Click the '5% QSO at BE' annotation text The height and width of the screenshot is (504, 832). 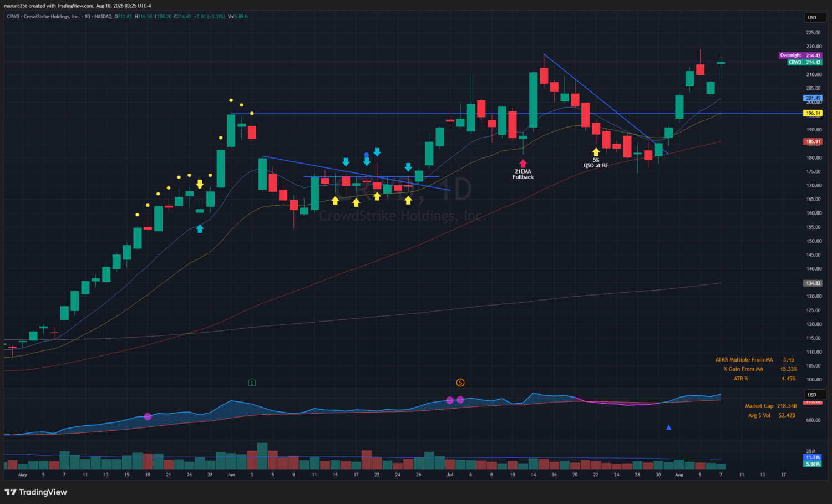(596, 162)
